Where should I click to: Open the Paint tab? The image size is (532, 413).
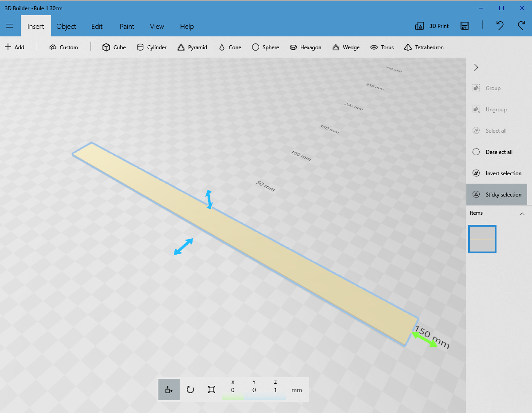tap(127, 27)
